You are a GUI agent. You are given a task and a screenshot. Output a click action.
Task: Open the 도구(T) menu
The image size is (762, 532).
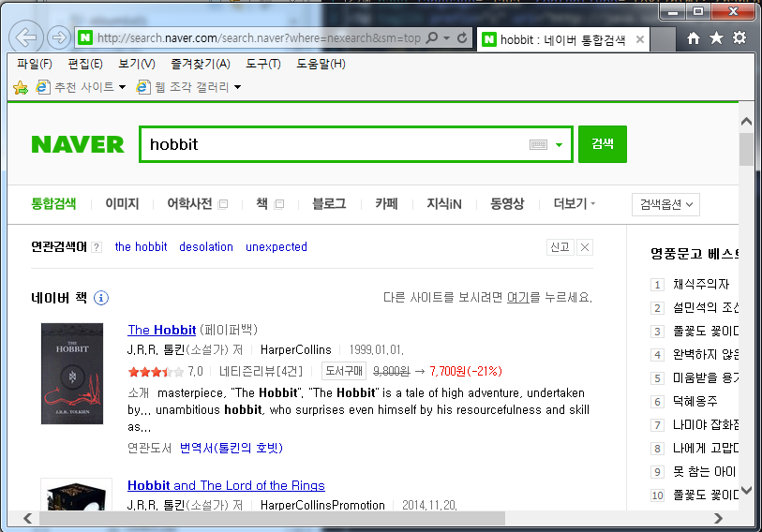coord(263,64)
